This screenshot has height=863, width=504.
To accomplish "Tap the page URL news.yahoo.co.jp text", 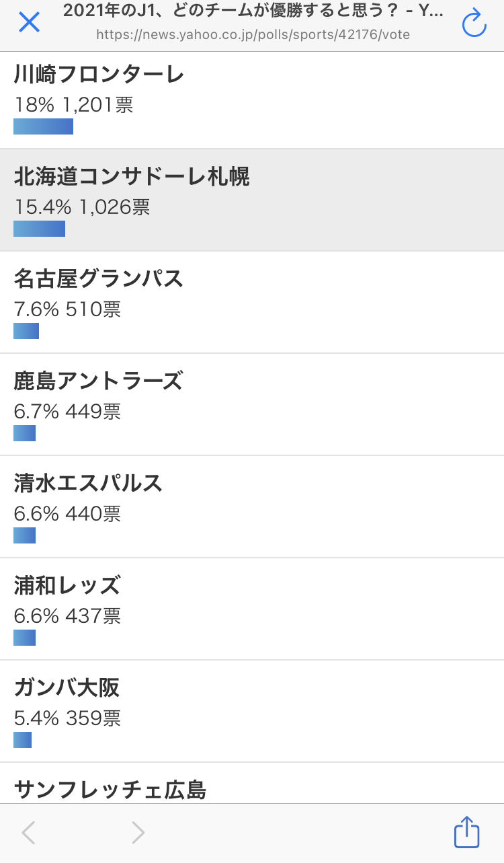I will (253, 34).
